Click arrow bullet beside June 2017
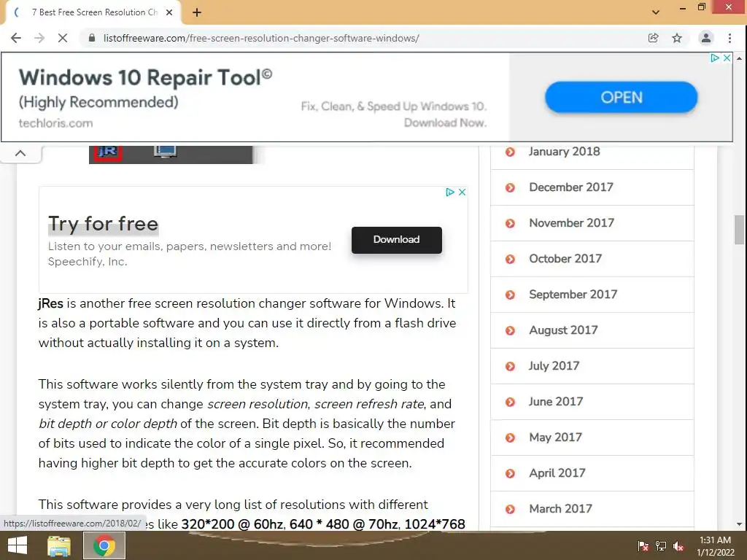The width and height of the screenshot is (747, 560). click(x=510, y=402)
